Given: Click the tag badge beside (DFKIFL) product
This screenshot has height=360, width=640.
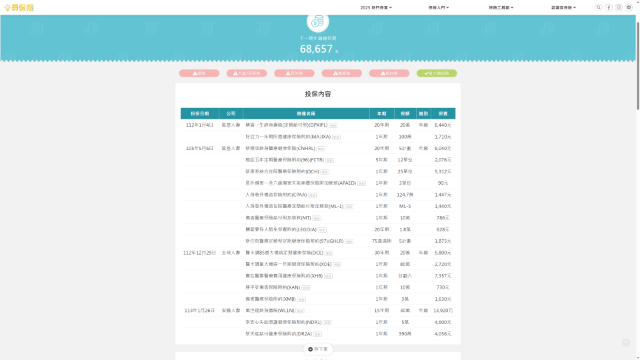Looking at the screenshot, I should click(333, 125).
